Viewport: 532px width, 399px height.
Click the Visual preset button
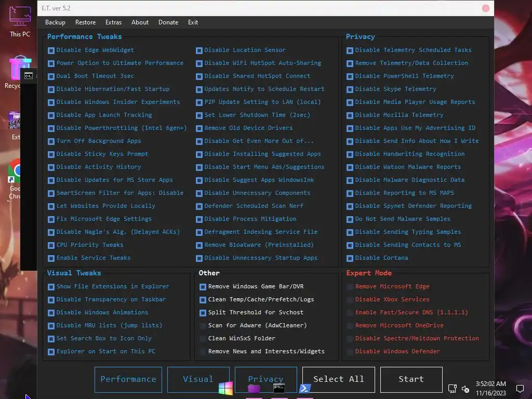click(198, 379)
